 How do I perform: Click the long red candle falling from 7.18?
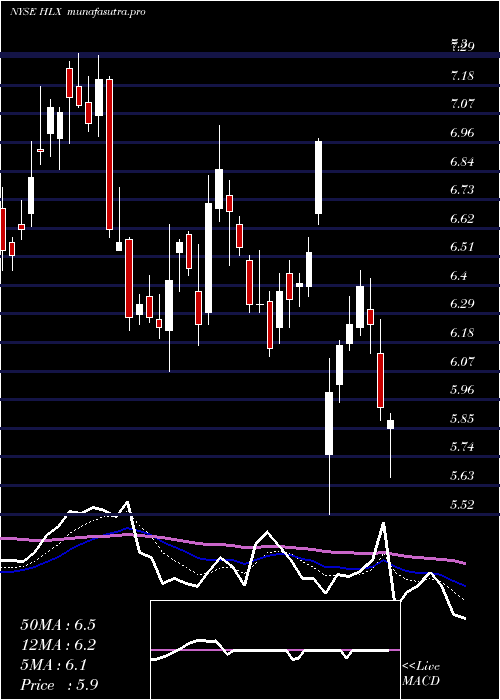tap(109, 154)
